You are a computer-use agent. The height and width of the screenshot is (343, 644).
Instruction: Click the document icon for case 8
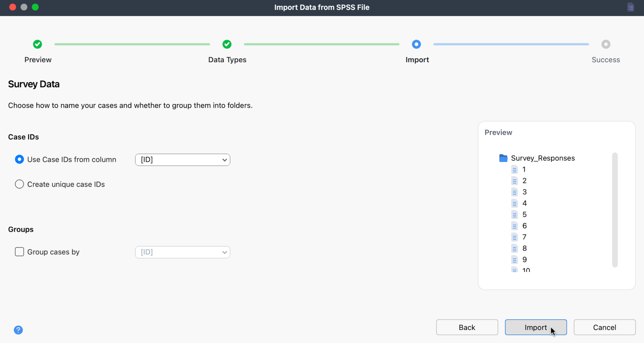(x=515, y=248)
